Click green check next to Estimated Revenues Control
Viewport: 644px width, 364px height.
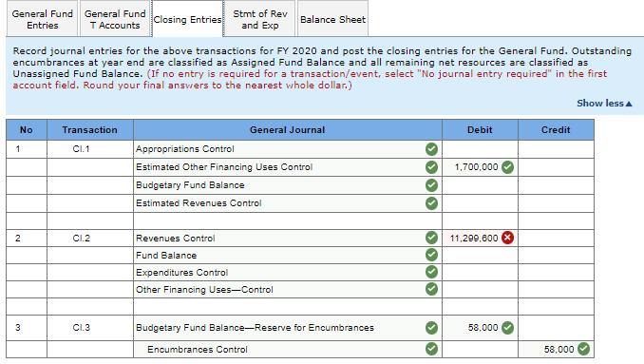coord(431,203)
